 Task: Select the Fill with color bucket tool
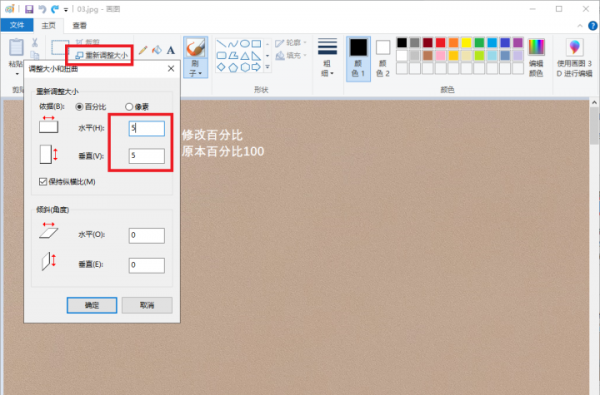[x=157, y=50]
